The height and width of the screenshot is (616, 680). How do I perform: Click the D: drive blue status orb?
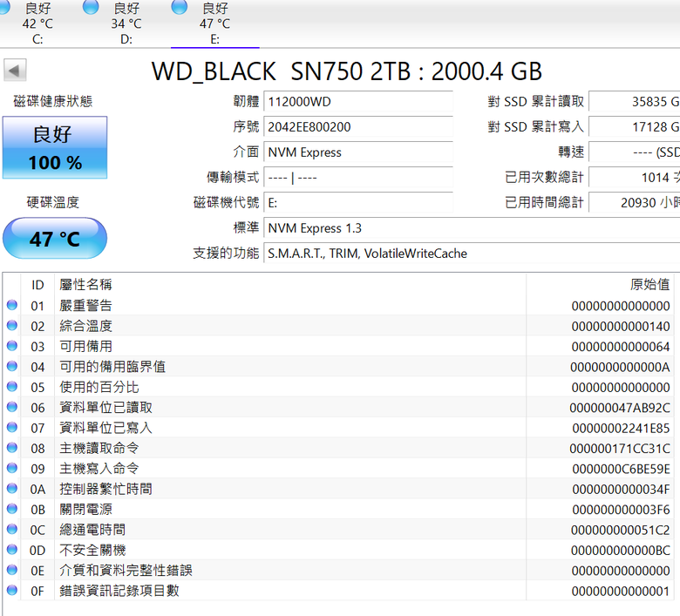[x=91, y=6]
